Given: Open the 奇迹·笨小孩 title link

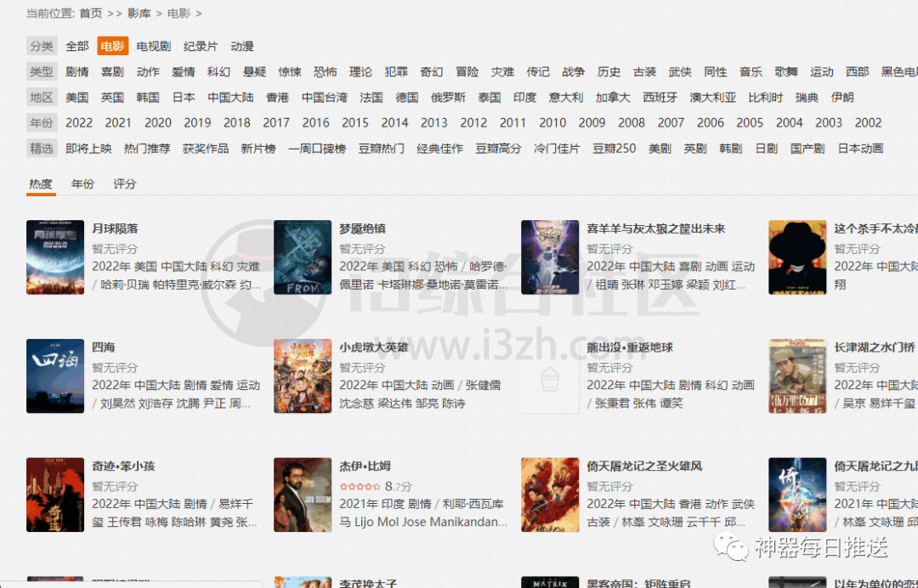Looking at the screenshot, I should 123,466.
